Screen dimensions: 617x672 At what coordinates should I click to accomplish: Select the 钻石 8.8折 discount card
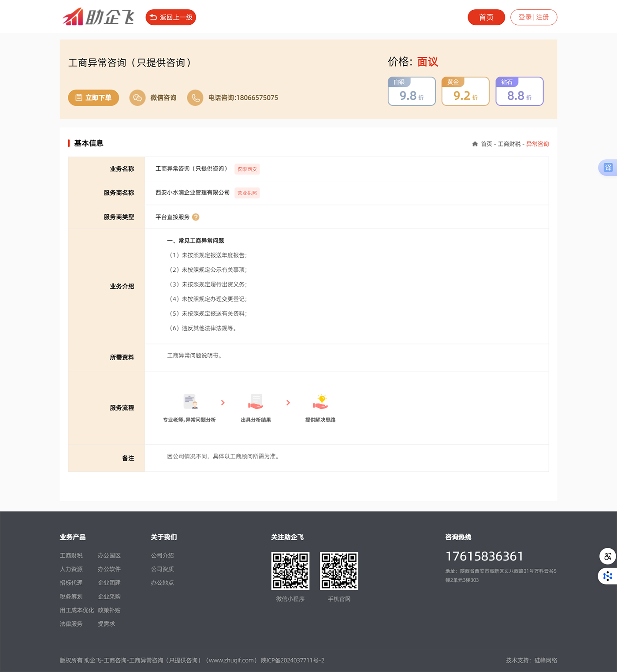pos(519,92)
